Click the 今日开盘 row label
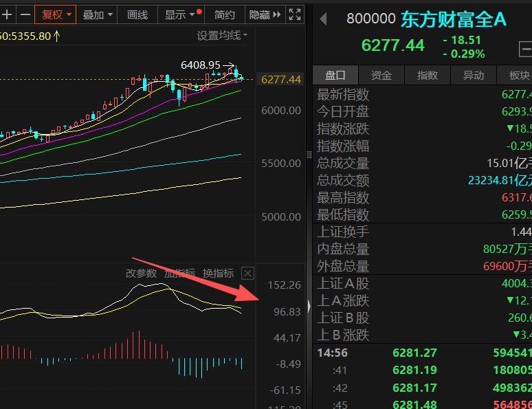This screenshot has height=409, width=532. (343, 111)
